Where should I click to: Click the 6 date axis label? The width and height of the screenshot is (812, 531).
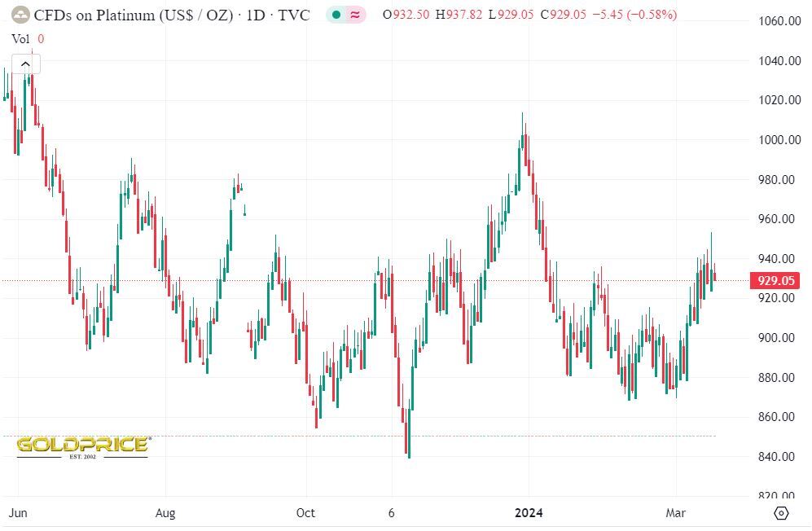coord(392,513)
